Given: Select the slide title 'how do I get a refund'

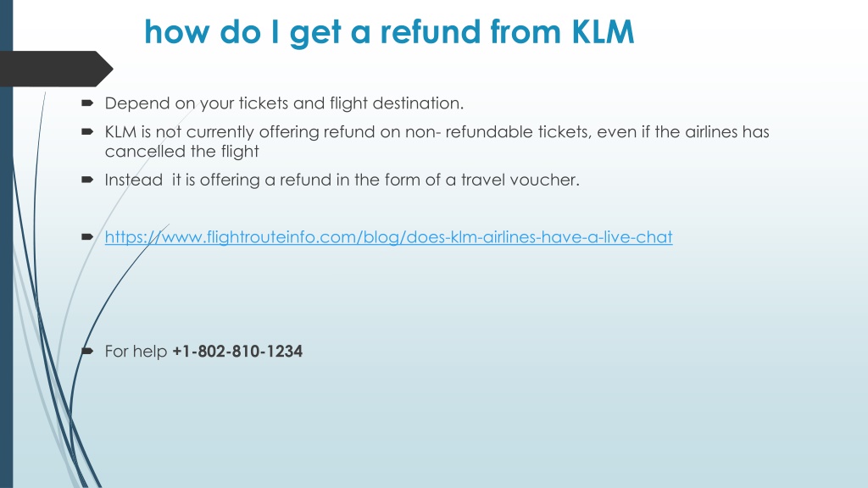Looking at the screenshot, I should click(388, 31).
